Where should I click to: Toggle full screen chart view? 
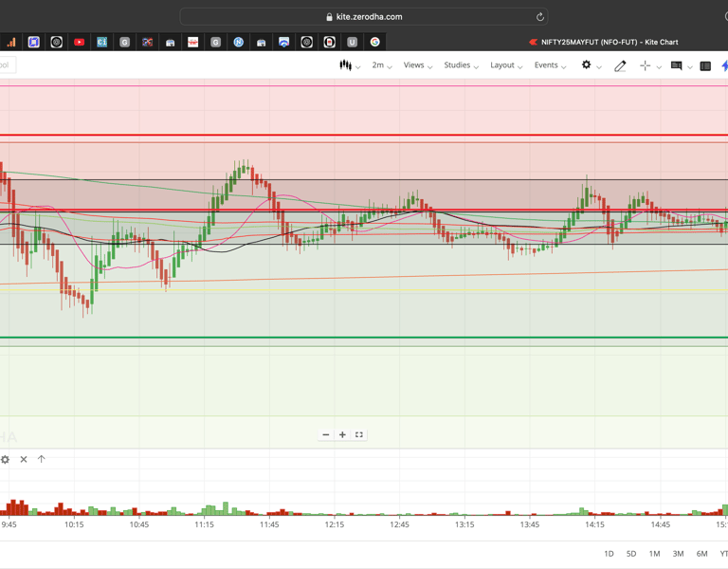pyautogui.click(x=359, y=434)
